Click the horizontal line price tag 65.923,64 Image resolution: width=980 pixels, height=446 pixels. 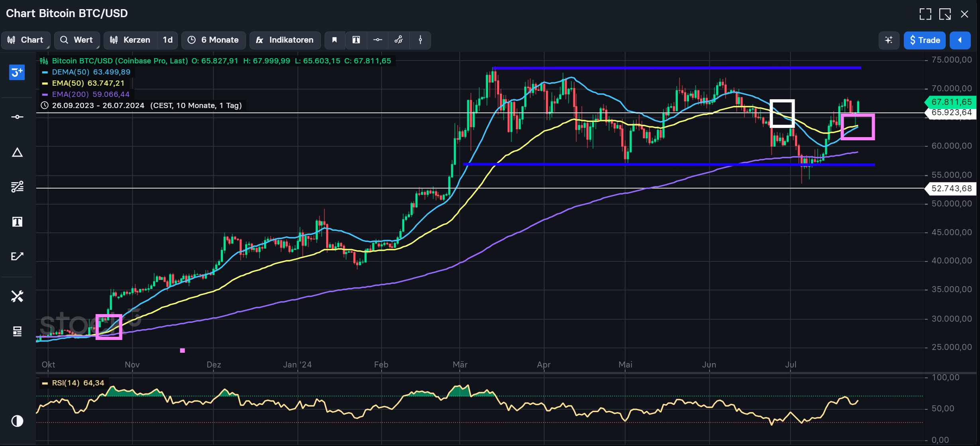tap(950, 113)
